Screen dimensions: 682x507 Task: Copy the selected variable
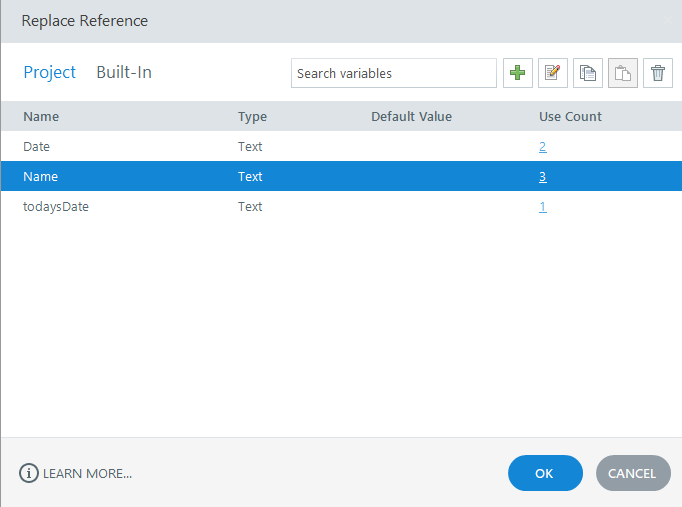(x=588, y=73)
